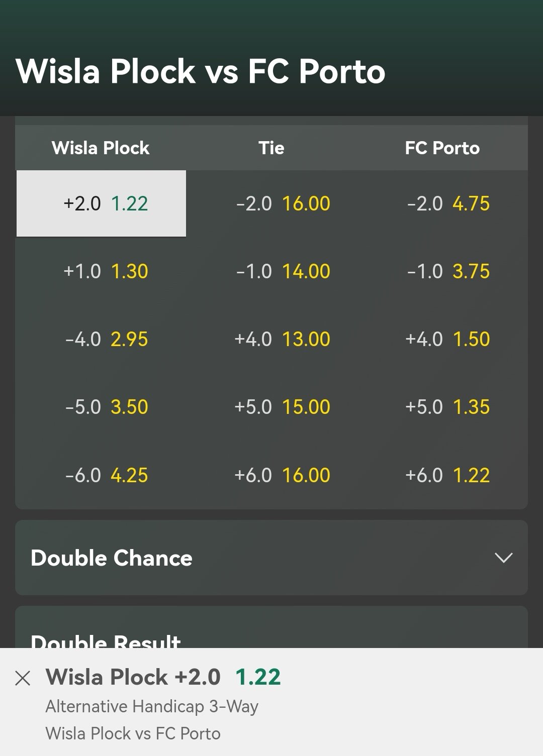Deselect the highlighted Wisla Plock +2.0 at 1.22
The width and height of the screenshot is (543, 756).
[x=101, y=203]
